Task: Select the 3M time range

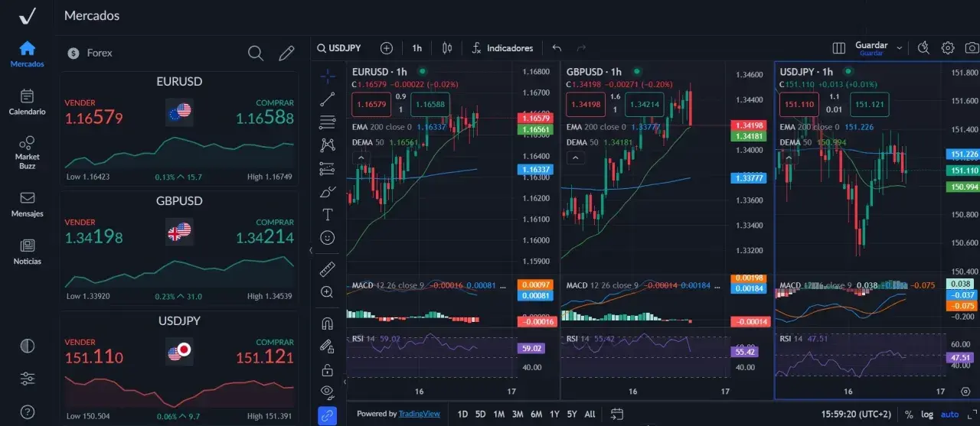Action: click(518, 414)
